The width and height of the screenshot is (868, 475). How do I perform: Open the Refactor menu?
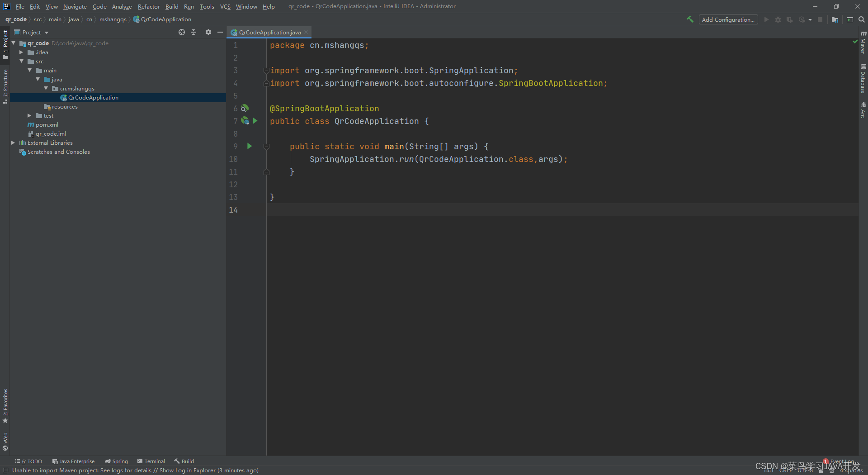tap(149, 6)
